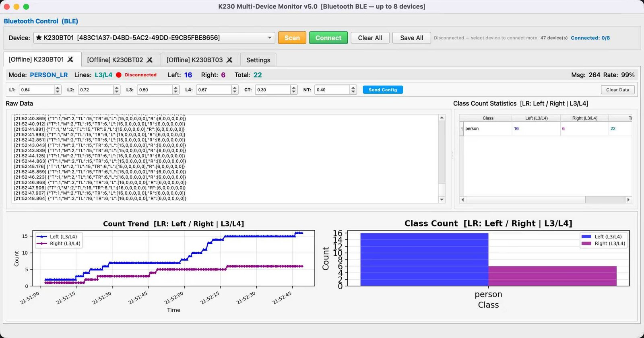
Task: Open the Device selection dropdown
Action: 154,38
